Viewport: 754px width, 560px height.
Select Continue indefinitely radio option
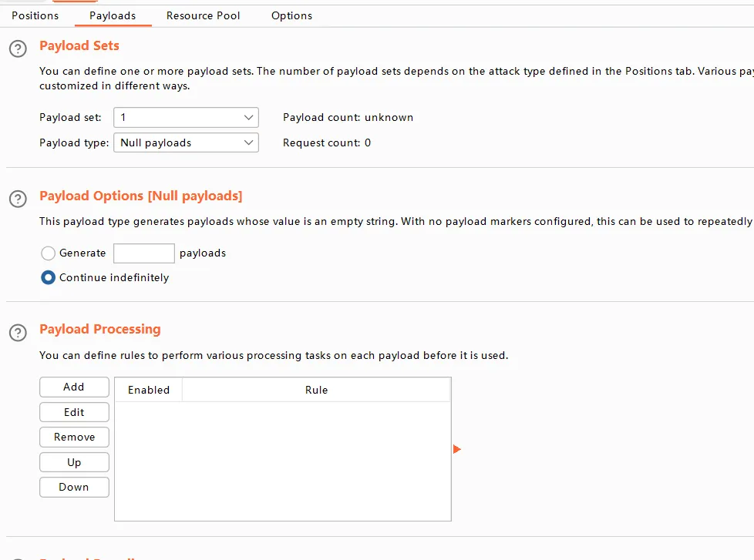(x=49, y=277)
